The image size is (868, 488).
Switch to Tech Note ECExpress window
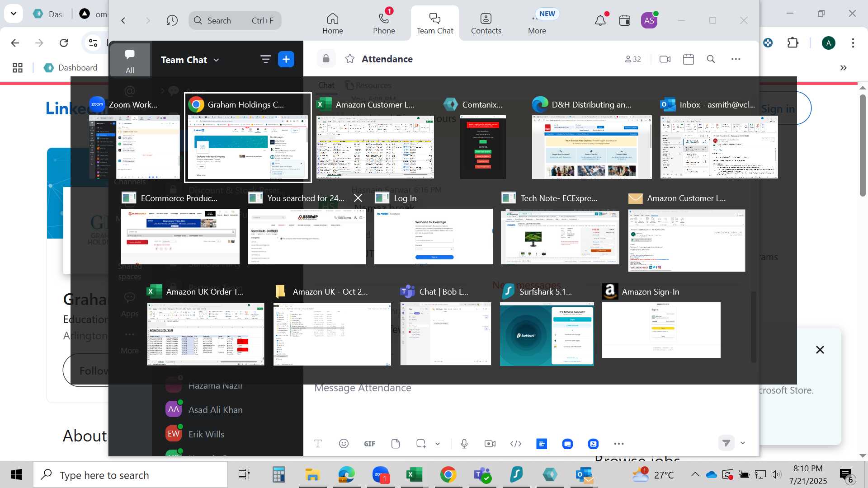pyautogui.click(x=560, y=236)
